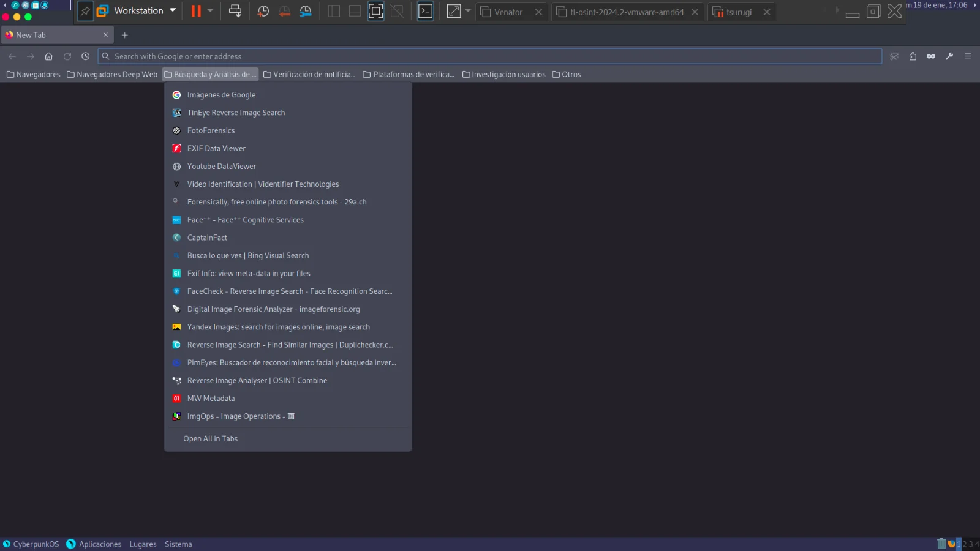Open TinEye Reverse Image Search bookmark

pyautogui.click(x=288, y=113)
